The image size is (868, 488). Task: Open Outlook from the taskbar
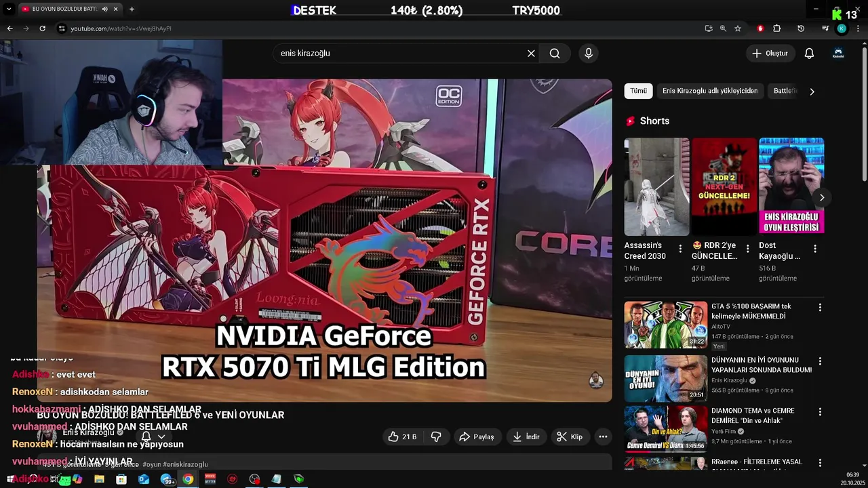(x=144, y=479)
